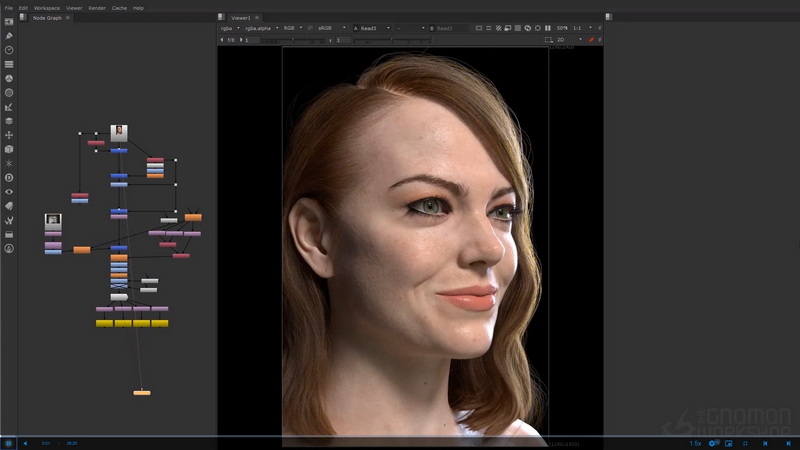The width and height of the screenshot is (800, 450).
Task: Toggle the Viewer ROI rectangle button
Action: 488,28
